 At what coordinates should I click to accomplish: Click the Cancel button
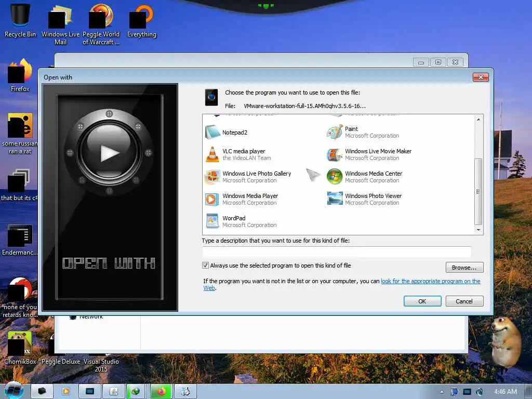pyautogui.click(x=464, y=301)
